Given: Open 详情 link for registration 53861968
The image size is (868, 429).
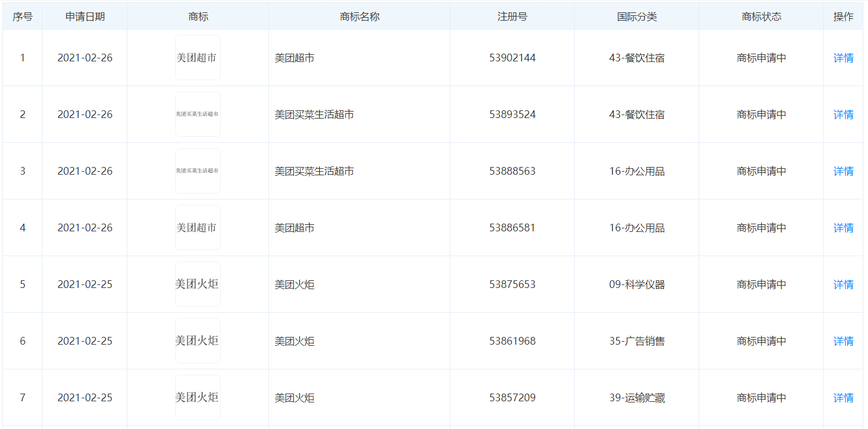Looking at the screenshot, I should pyautogui.click(x=843, y=341).
